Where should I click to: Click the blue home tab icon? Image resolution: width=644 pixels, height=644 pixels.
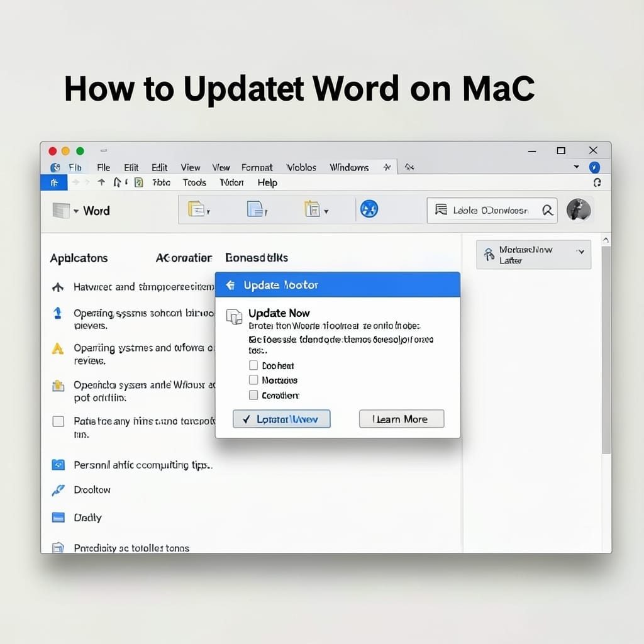[x=54, y=183]
